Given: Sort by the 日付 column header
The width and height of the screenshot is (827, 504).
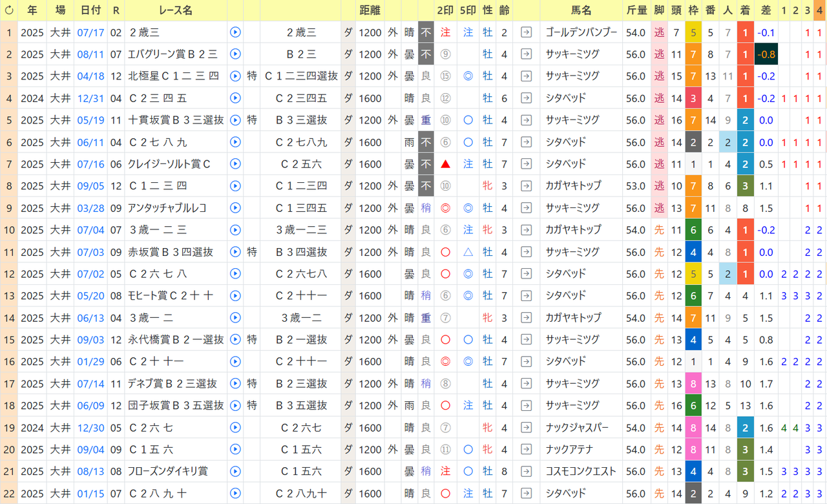Looking at the screenshot, I should 90,10.
